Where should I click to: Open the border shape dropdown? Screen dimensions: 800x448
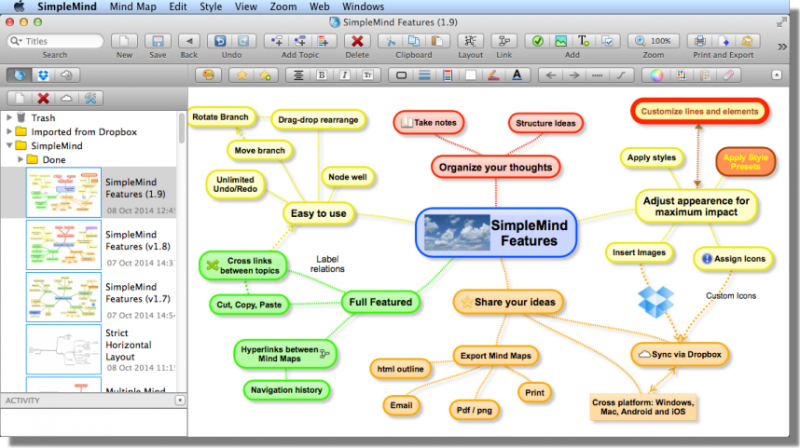[401, 75]
